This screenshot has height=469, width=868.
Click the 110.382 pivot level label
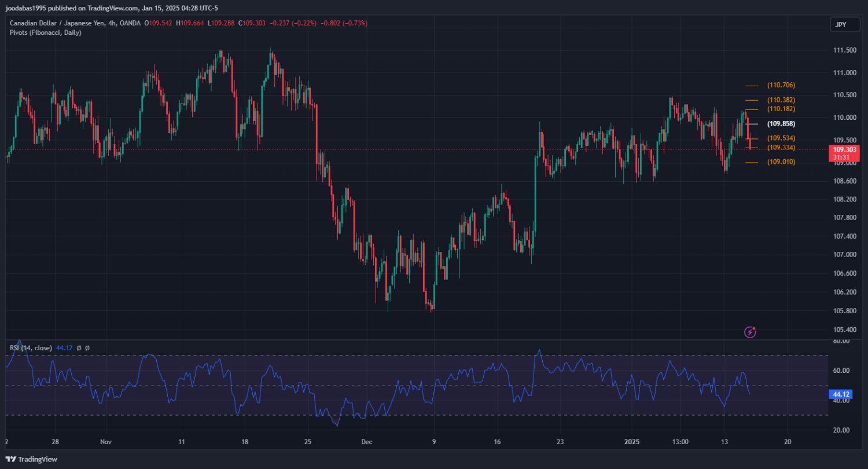(x=781, y=100)
